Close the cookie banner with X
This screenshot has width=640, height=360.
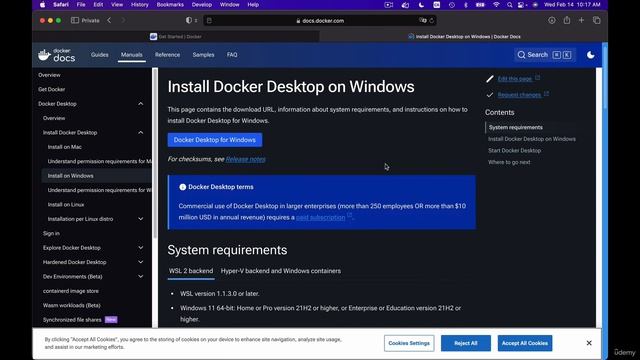coord(589,343)
